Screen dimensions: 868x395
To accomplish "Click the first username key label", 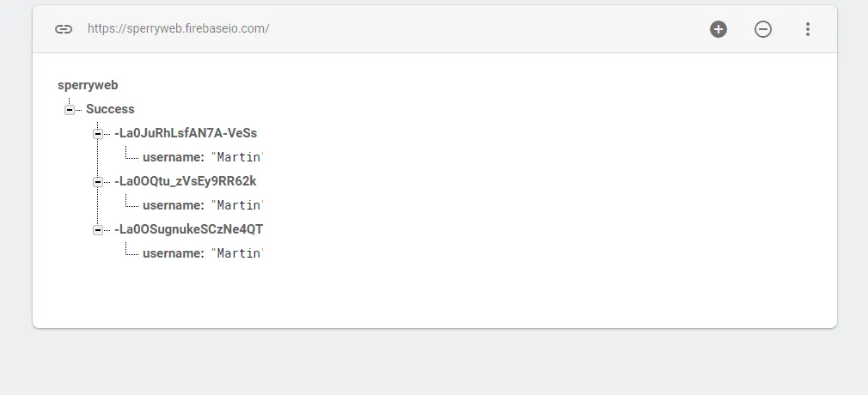I will pos(173,157).
